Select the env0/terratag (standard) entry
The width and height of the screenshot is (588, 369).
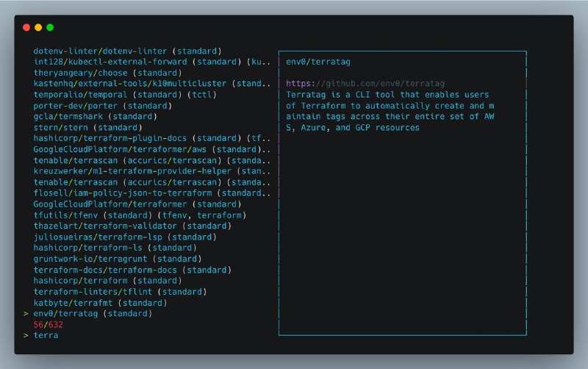tap(93, 313)
